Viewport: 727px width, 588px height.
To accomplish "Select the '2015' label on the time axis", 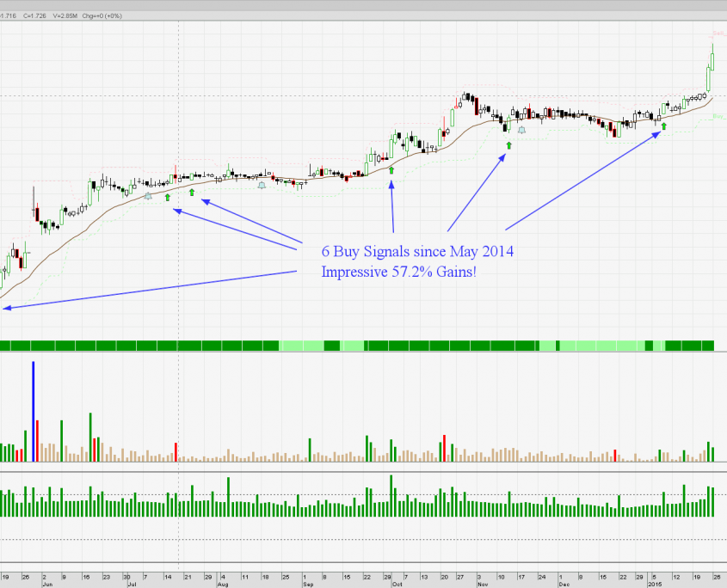I will [654, 584].
